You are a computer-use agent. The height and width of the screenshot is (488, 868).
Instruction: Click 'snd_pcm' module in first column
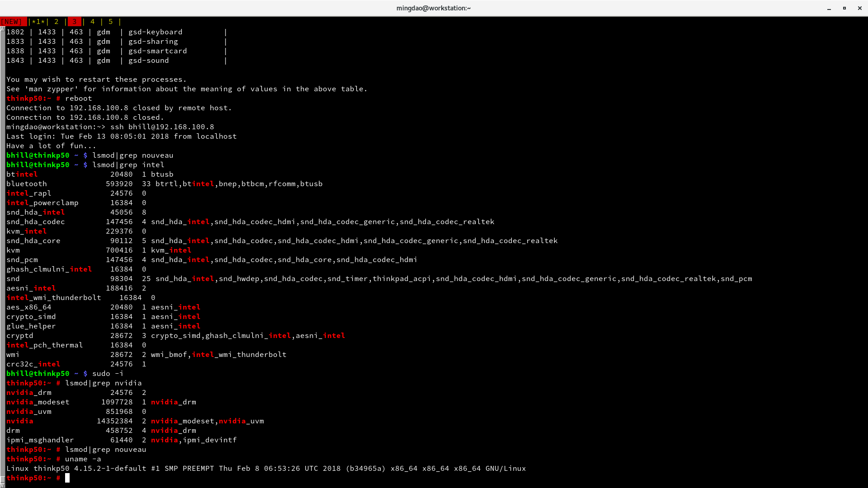click(22, 260)
